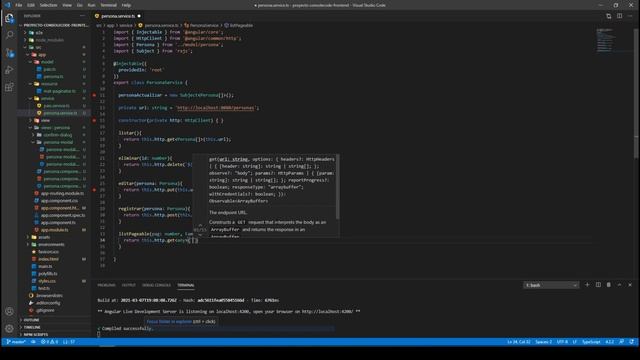
Task: Open the bash terminal selector dropdown
Action: 551,285
